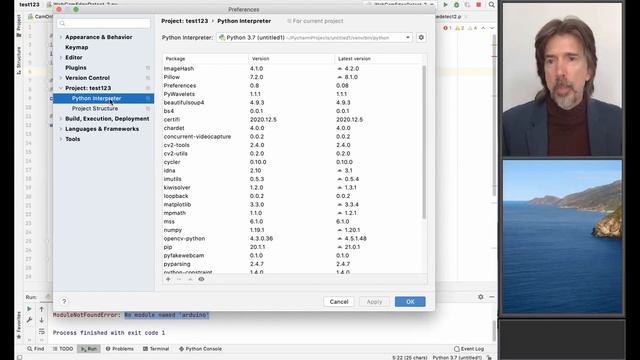
Task: Click Project: test123 breadcrumb link
Action: pyautogui.click(x=184, y=21)
